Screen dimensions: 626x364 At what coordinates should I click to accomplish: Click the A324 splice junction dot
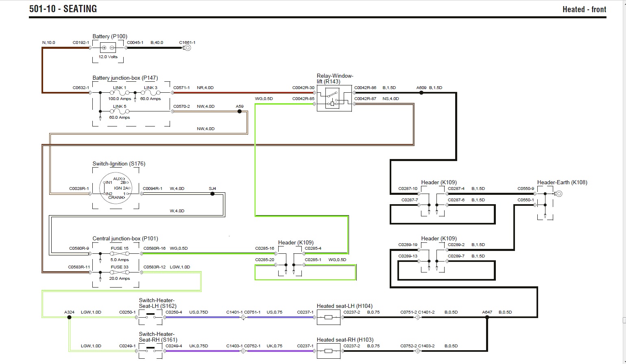click(69, 317)
